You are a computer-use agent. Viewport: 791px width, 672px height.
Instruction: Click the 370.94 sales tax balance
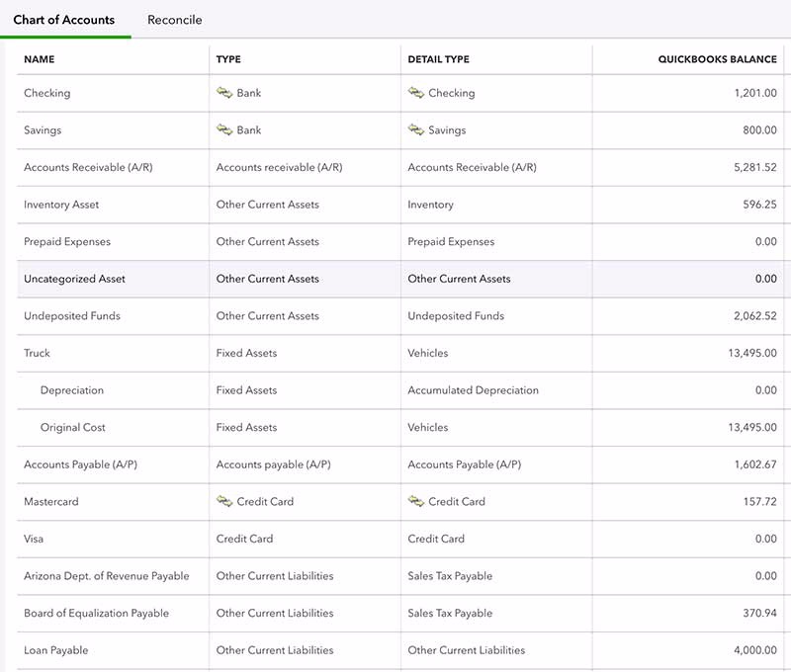pyautogui.click(x=759, y=613)
